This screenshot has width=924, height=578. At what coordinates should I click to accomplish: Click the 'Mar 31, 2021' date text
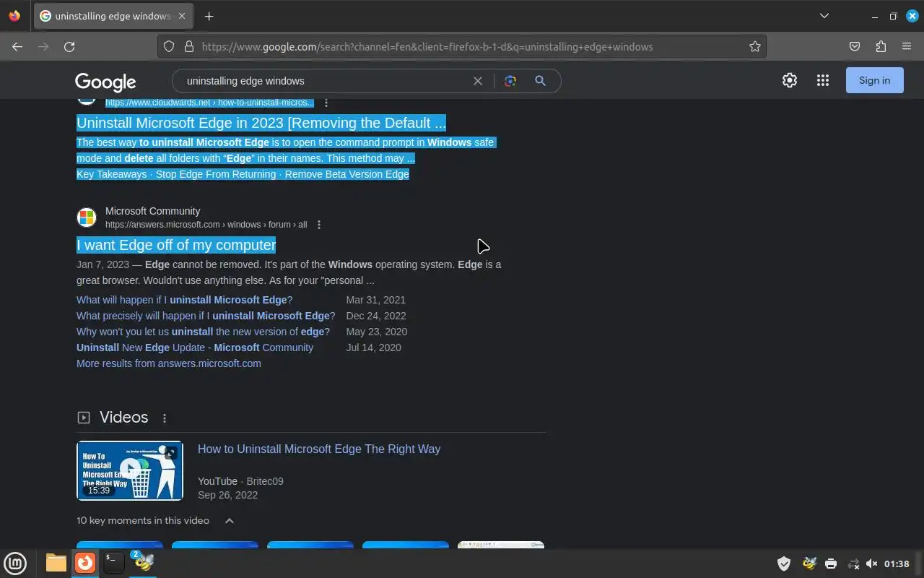376,300
